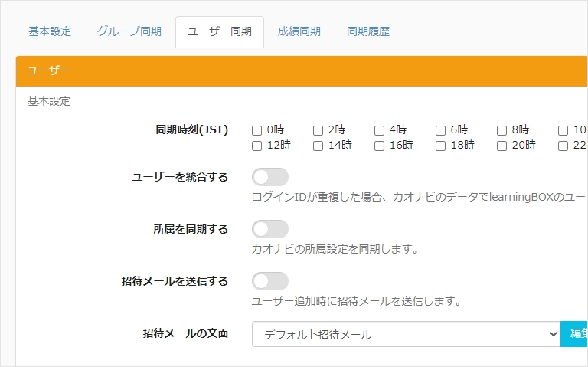Viewport: 588px width, 367px height.
Task: Check the 6時 sync time box
Action: pos(441,130)
